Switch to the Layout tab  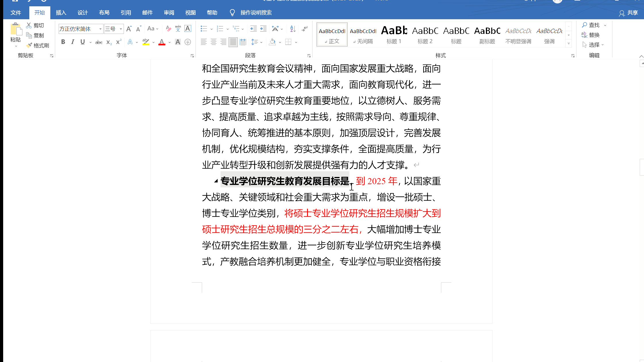[104, 13]
